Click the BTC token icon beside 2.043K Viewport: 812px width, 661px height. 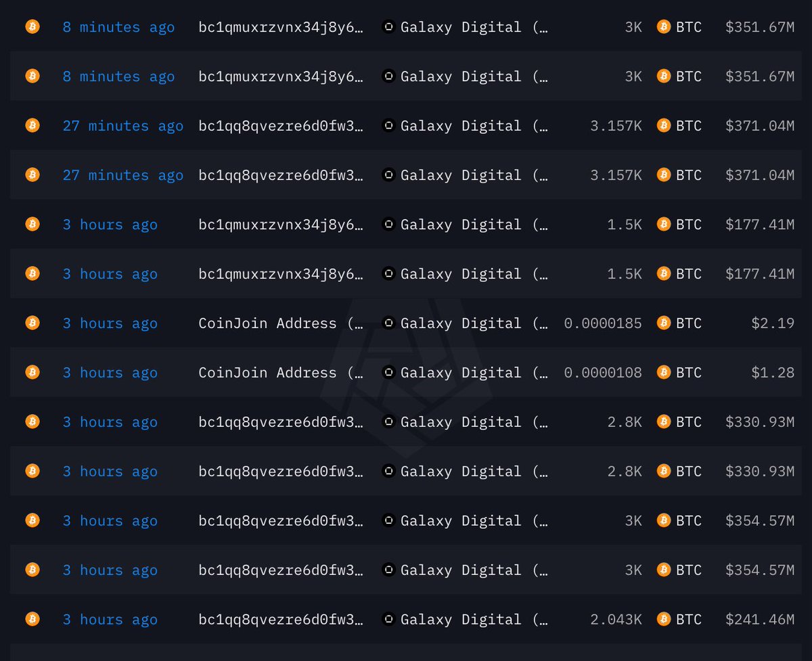click(x=664, y=620)
